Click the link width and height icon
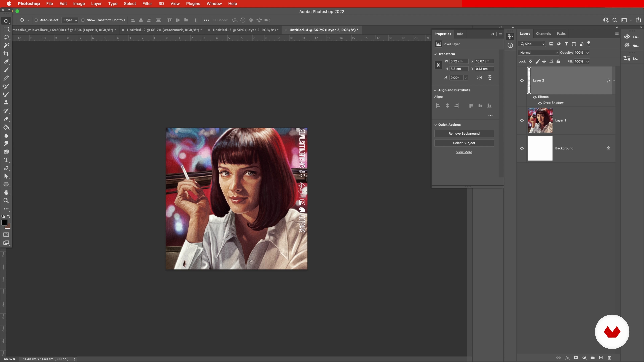 (438, 65)
